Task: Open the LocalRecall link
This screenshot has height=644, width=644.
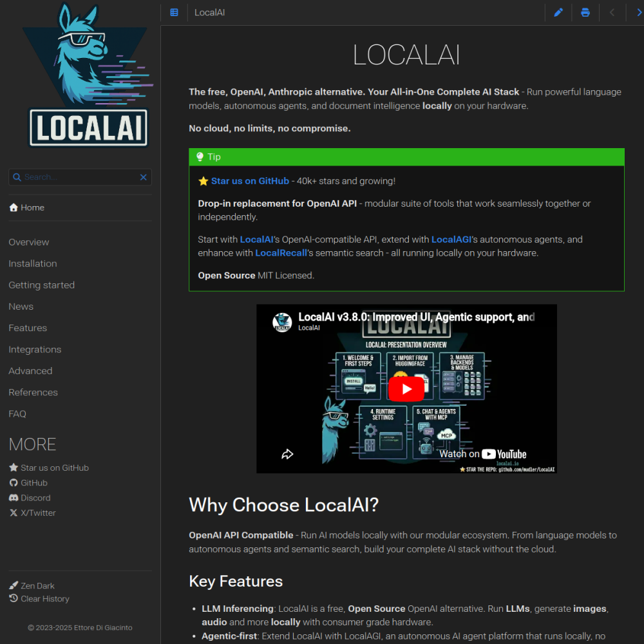Action: pyautogui.click(x=281, y=253)
